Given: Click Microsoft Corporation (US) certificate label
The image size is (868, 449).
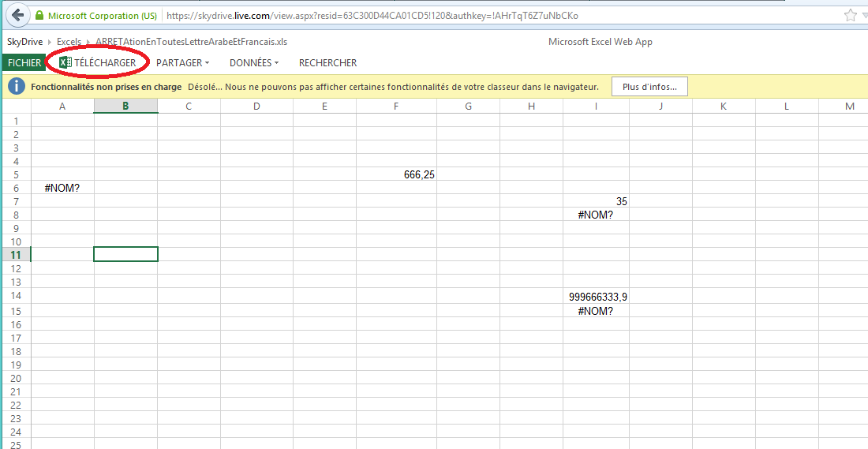Looking at the screenshot, I should 103,16.
